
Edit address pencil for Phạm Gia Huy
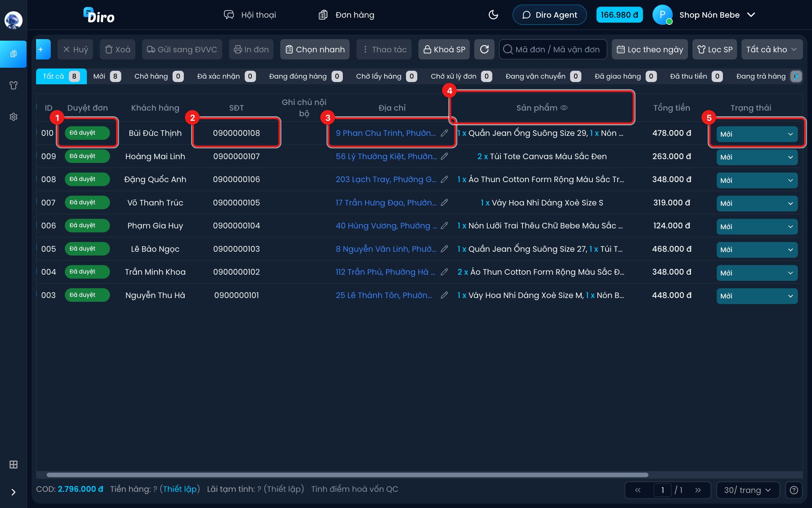point(444,226)
